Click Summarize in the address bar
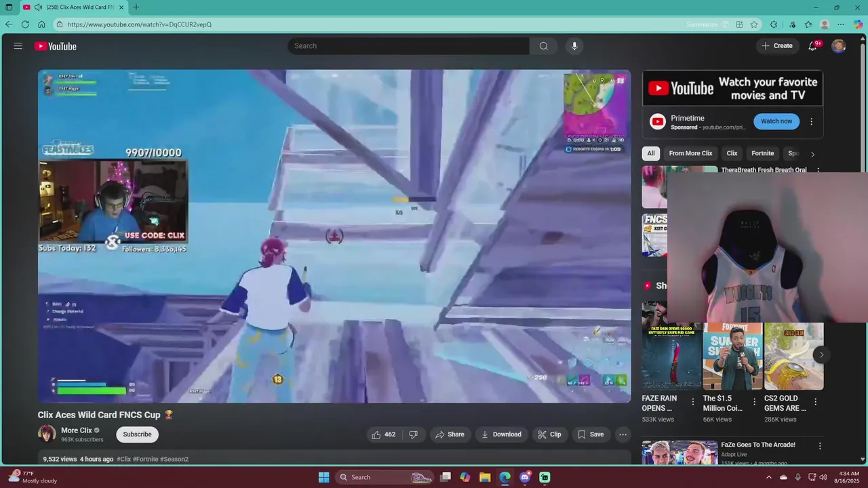 [702, 24]
